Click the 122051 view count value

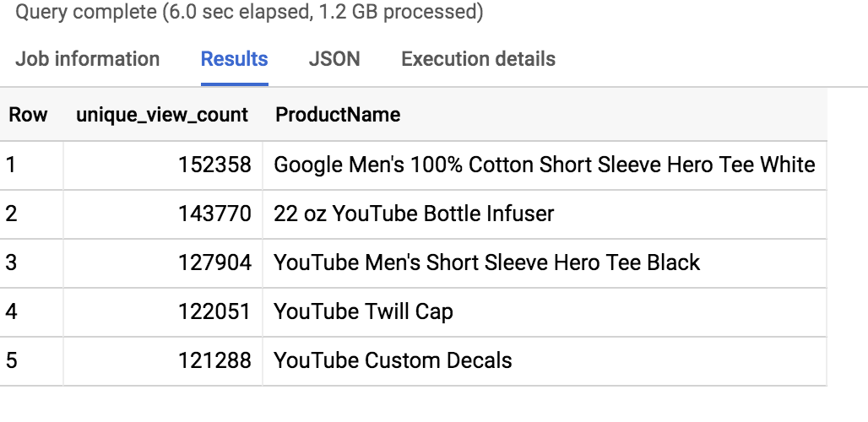point(214,311)
